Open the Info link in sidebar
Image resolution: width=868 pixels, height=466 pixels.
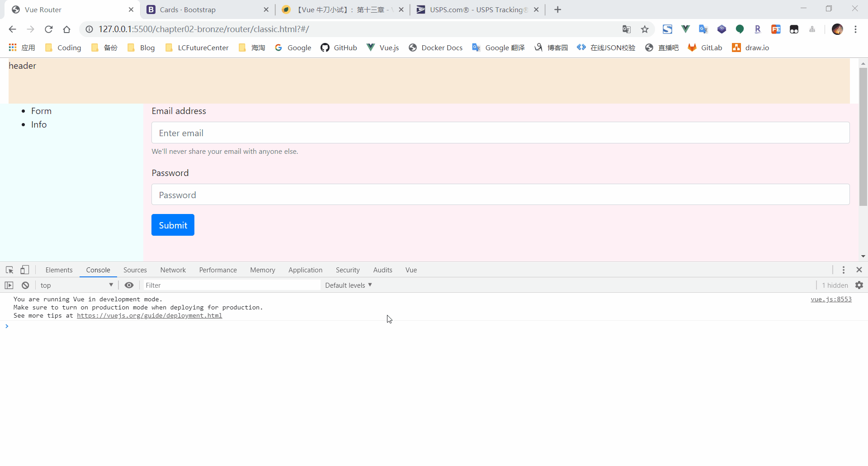39,124
